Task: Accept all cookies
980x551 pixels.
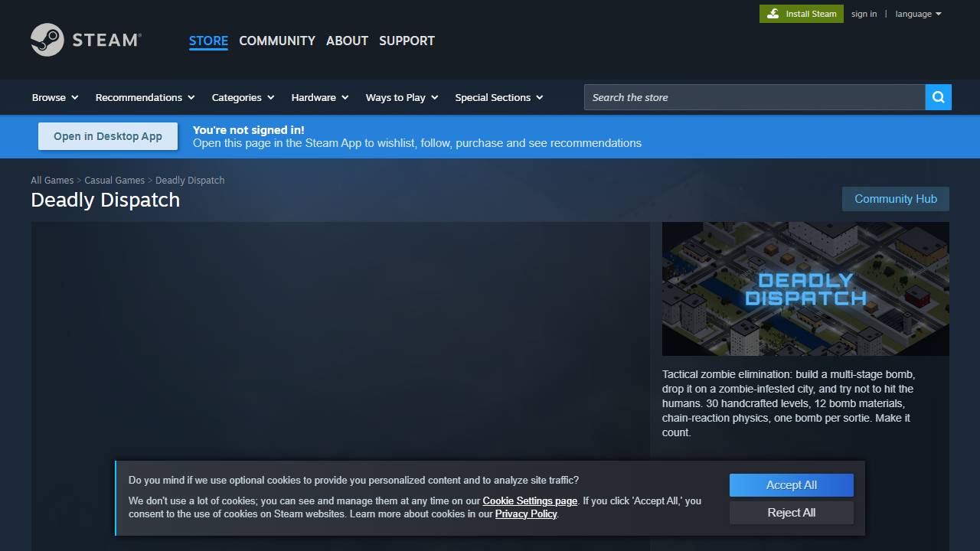Action: coord(792,485)
